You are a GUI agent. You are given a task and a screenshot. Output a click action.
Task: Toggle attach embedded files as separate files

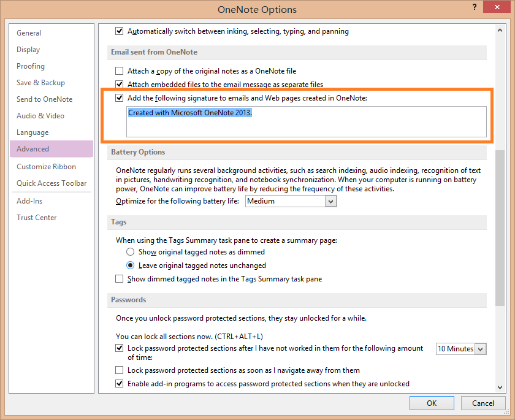(119, 85)
